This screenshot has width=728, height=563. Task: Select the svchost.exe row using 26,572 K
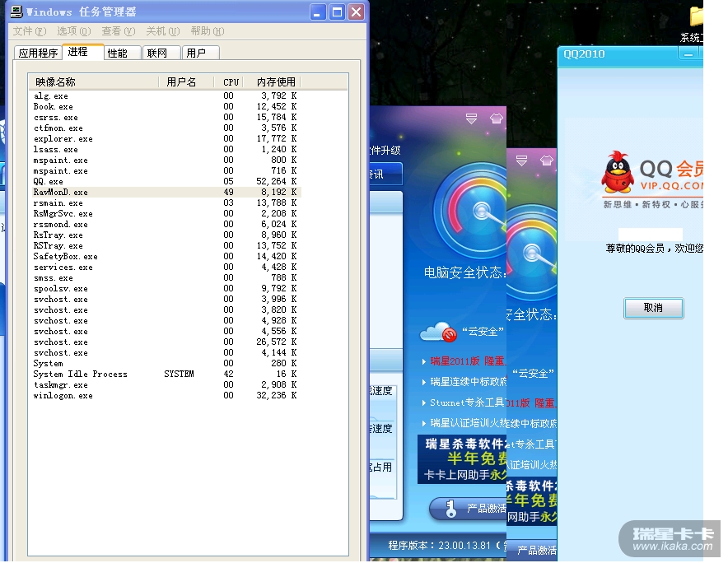[x=166, y=342]
